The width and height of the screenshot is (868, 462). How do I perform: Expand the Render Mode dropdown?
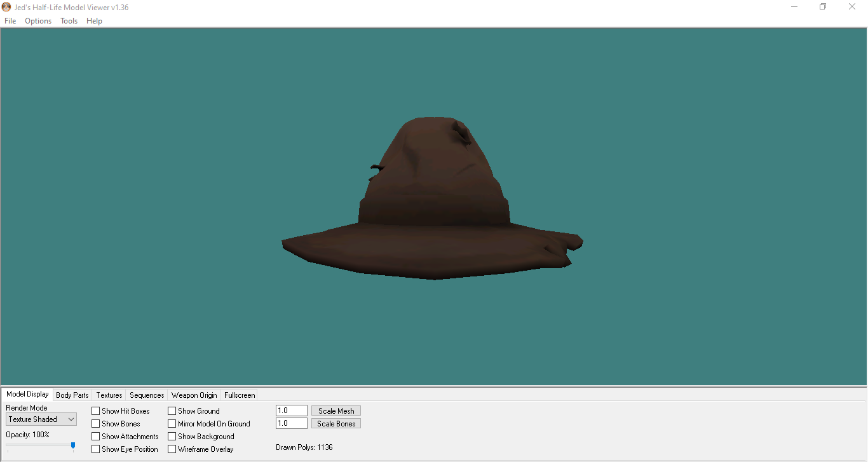pyautogui.click(x=41, y=419)
